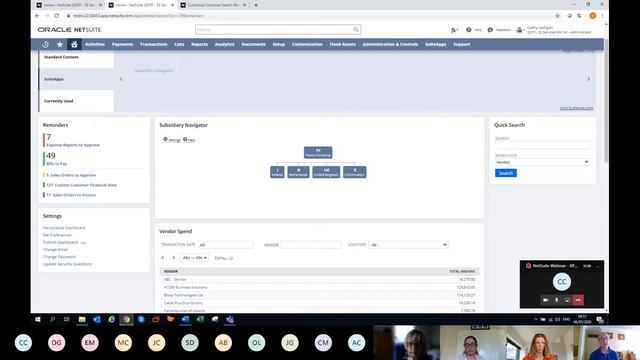Open the Transactions menu
Image resolution: width=640 pixels, height=360 pixels.
point(153,44)
